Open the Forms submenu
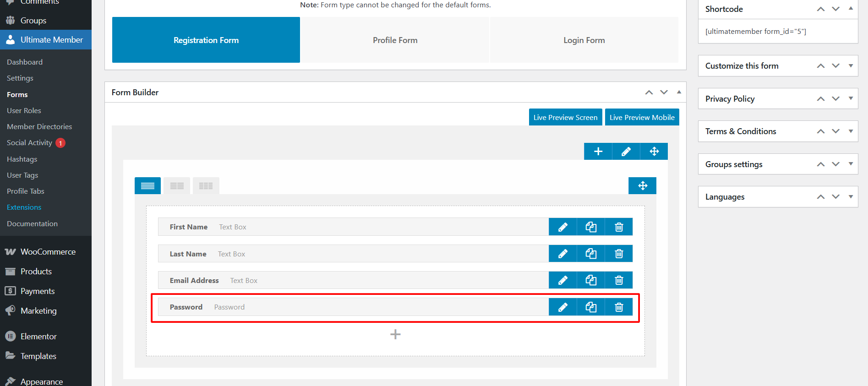Viewport: 868px width, 386px height. click(17, 95)
